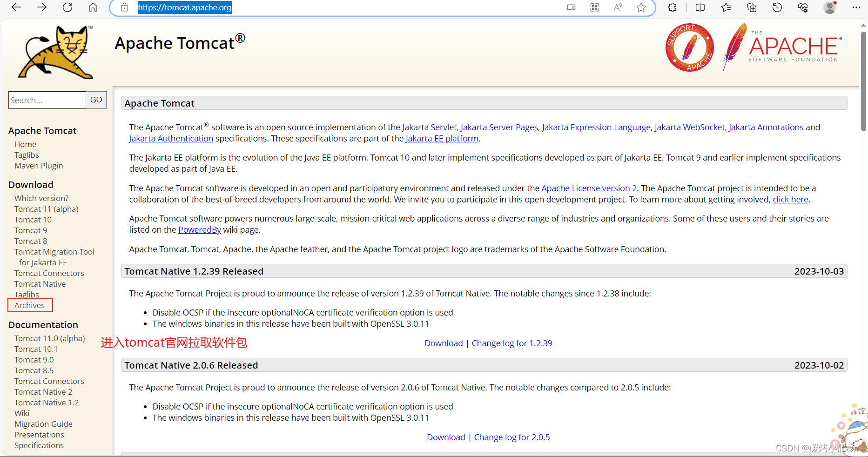
Task: Open the PoweredBy wiki link
Action: (x=200, y=230)
